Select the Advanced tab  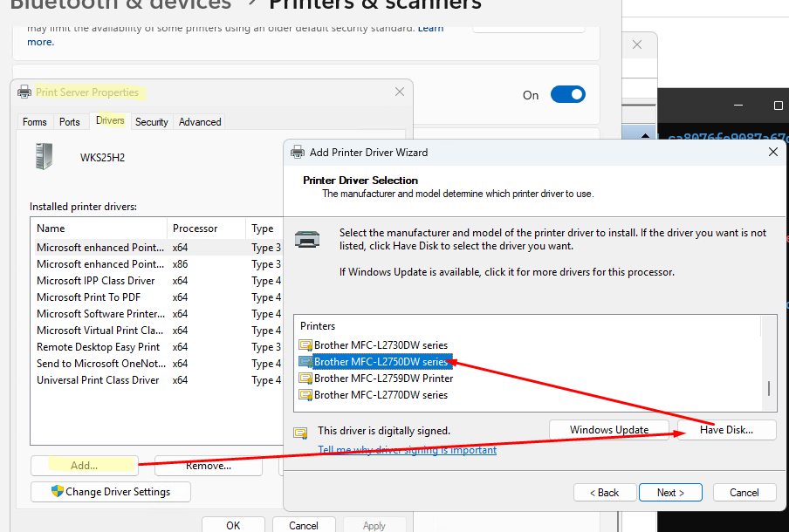coord(200,122)
